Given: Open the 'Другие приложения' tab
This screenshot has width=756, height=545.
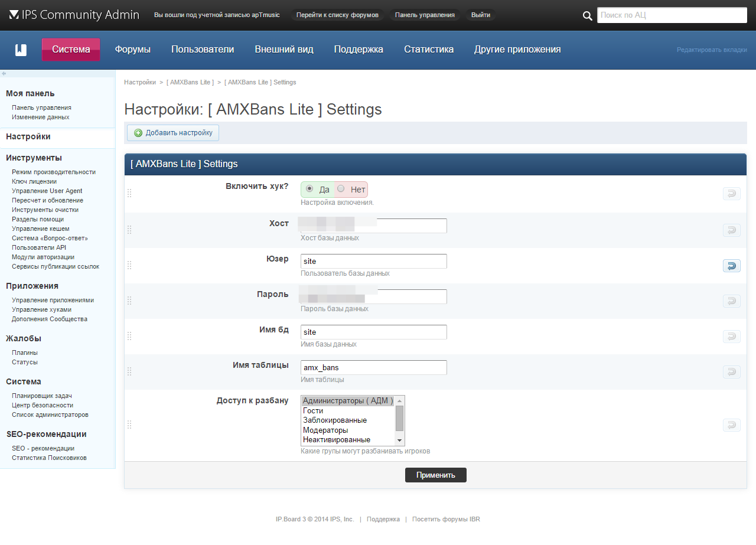Looking at the screenshot, I should pyautogui.click(x=517, y=50).
